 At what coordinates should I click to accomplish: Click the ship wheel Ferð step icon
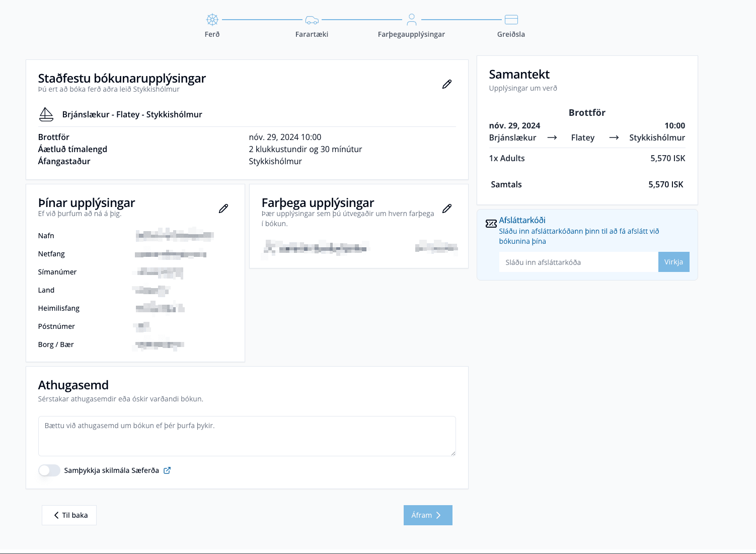[x=212, y=20]
